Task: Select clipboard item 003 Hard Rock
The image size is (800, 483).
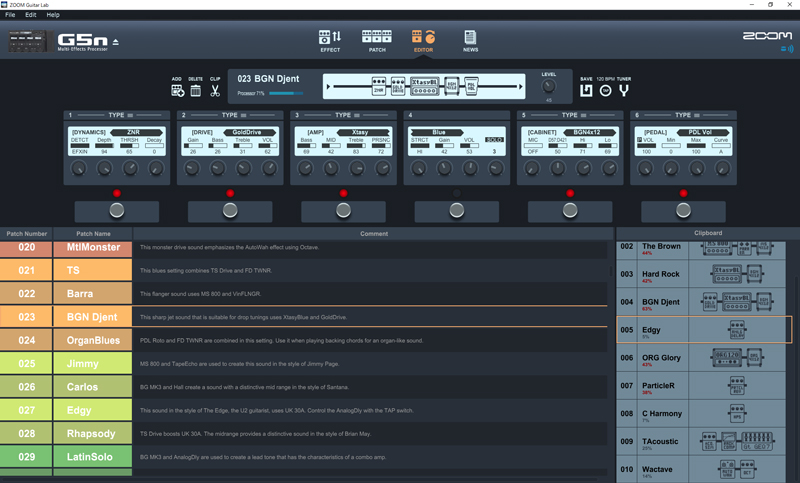Action: tap(701, 274)
